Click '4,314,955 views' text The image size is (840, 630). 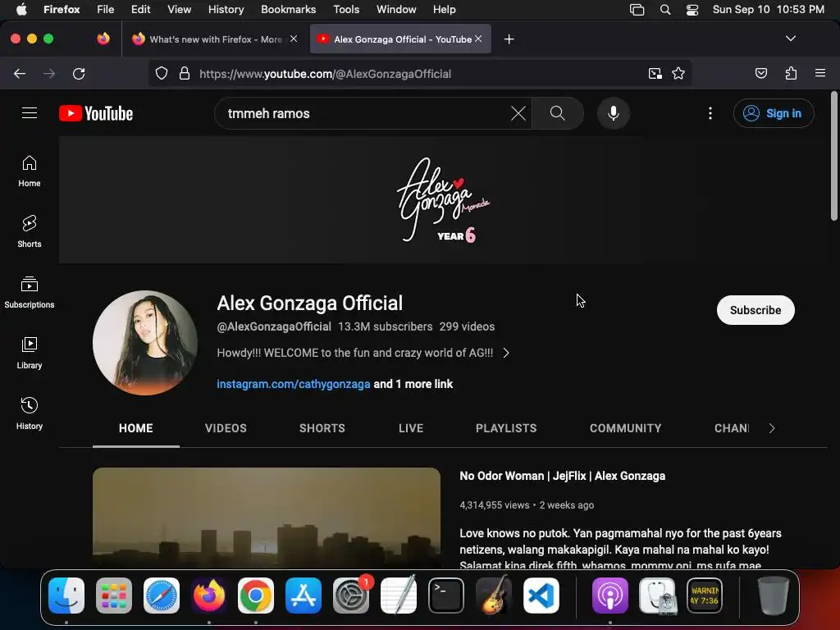coord(495,505)
